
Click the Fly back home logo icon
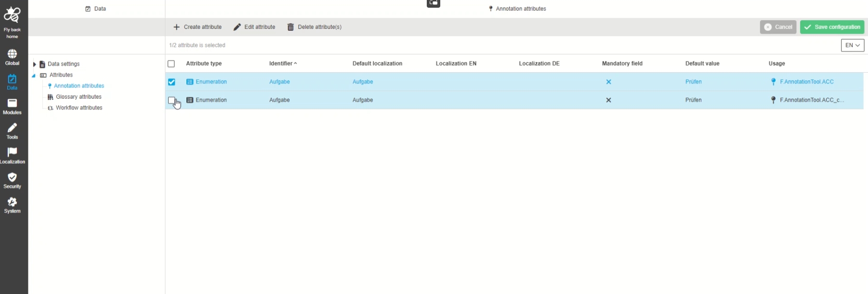click(x=12, y=15)
